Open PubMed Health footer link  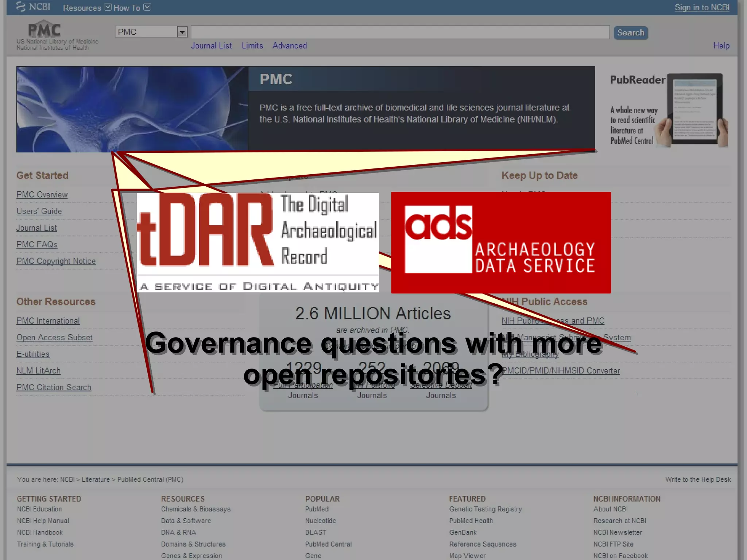click(x=471, y=521)
